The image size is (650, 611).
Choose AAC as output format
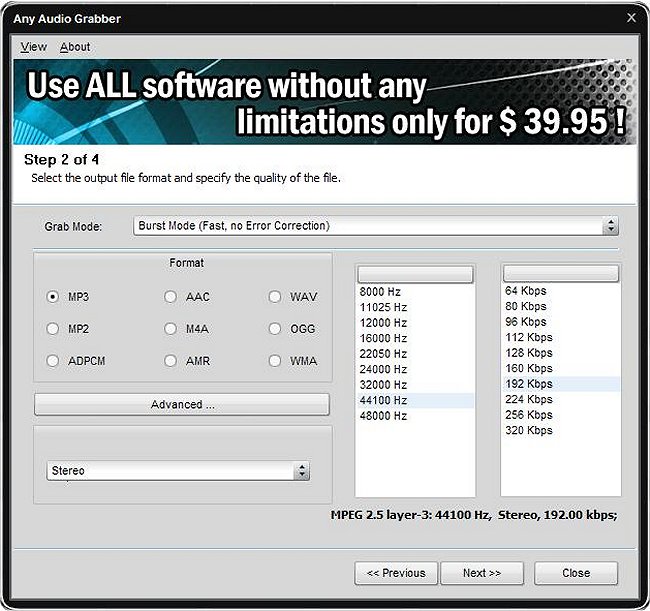click(x=170, y=297)
